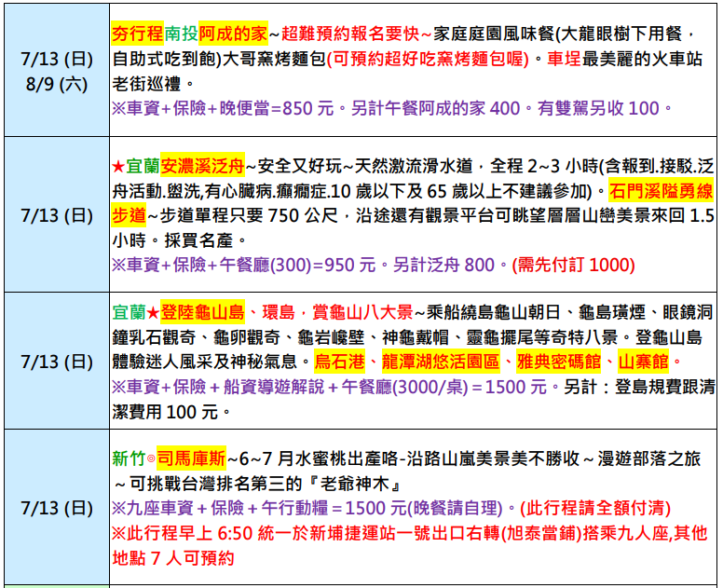Click the date cell beside the 司馬庫斯 trip
Viewport: 723px width, 588px height.
[x=56, y=508]
